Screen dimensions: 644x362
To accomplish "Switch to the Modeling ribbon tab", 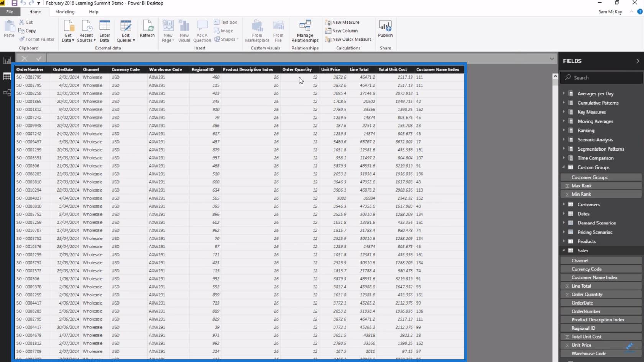I will 65,12.
